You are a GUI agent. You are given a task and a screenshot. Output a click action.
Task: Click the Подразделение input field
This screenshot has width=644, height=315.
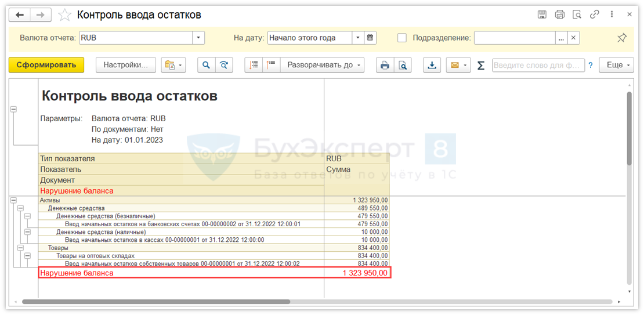pos(515,38)
